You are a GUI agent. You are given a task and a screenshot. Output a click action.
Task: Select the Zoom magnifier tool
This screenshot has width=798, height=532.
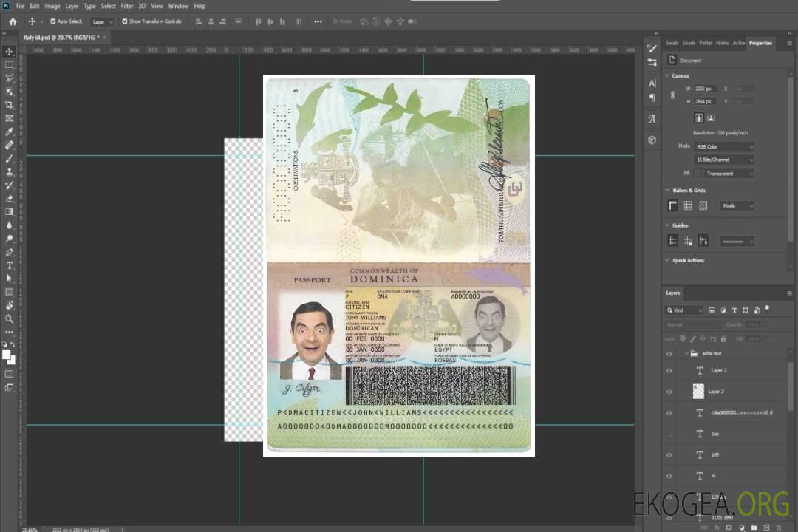(x=9, y=318)
